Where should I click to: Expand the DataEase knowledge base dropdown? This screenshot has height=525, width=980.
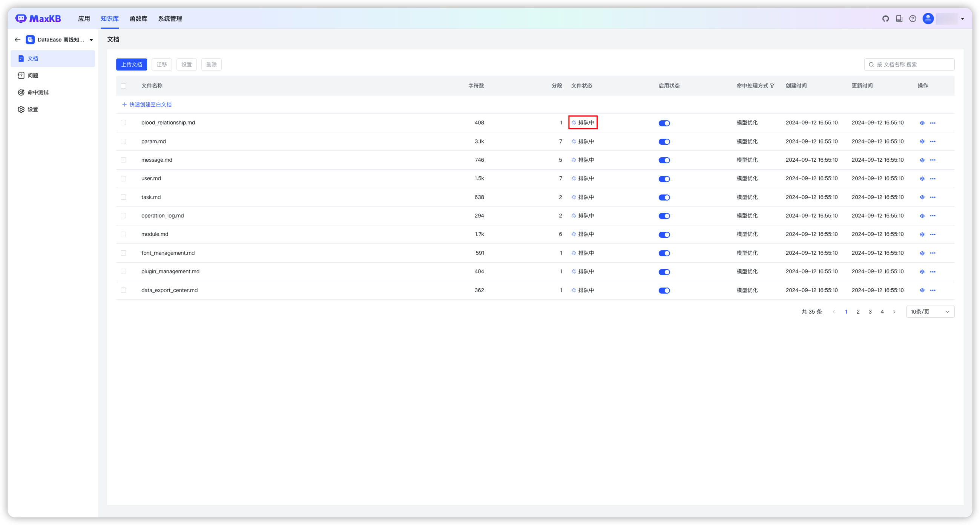coord(91,40)
